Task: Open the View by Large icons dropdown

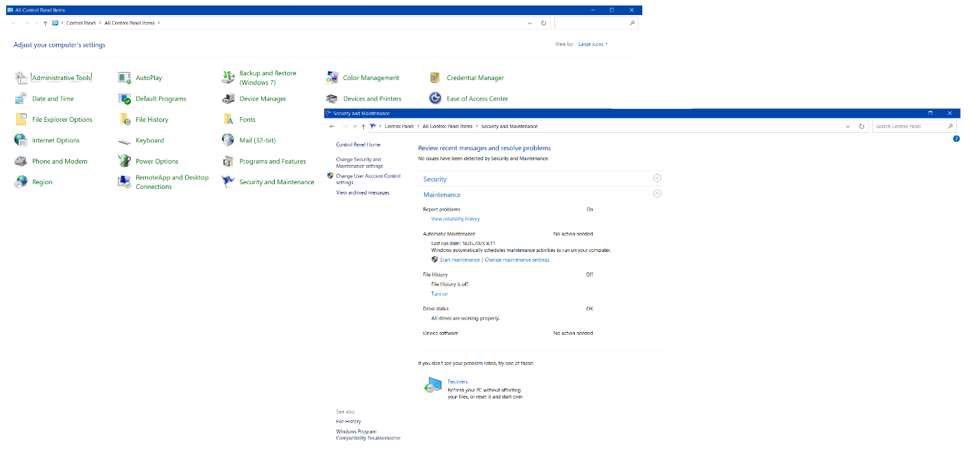Action: point(593,45)
